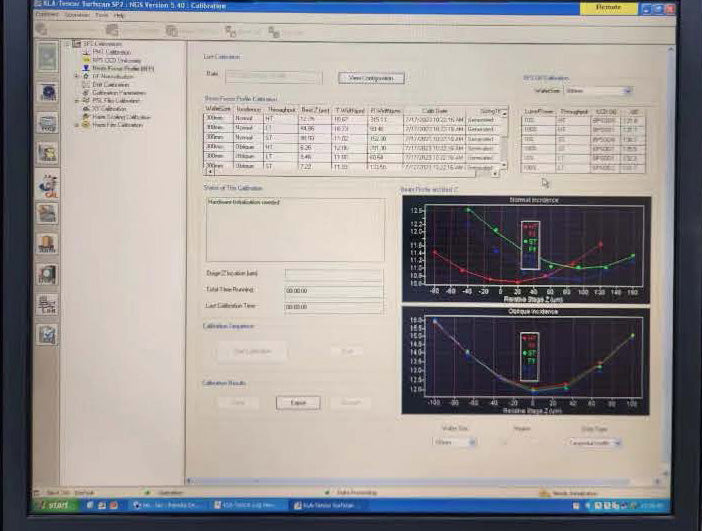
Task: Click the Oblique incidence chart legend
Action: (x=530, y=357)
